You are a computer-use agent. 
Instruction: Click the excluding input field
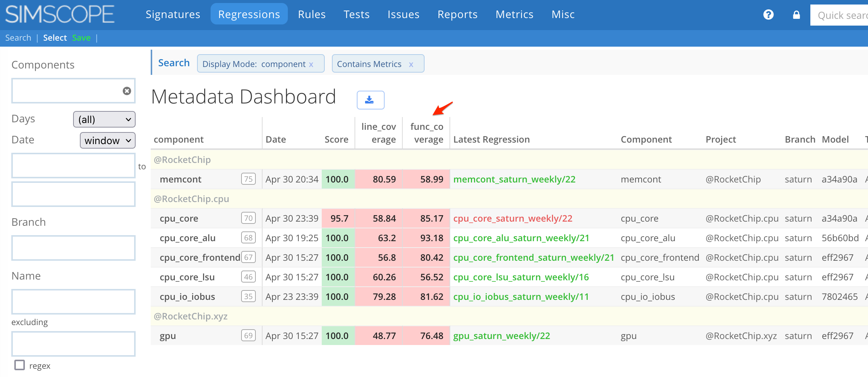coord(73,344)
